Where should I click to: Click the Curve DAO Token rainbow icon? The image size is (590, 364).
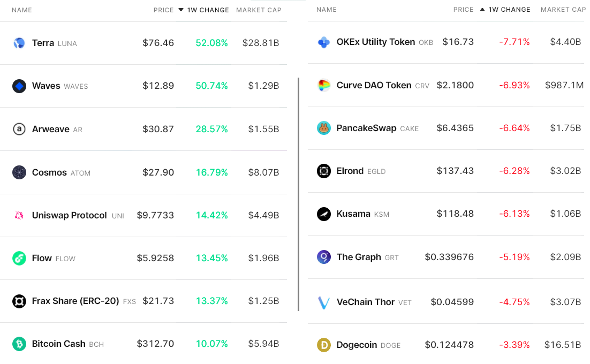pyautogui.click(x=323, y=85)
